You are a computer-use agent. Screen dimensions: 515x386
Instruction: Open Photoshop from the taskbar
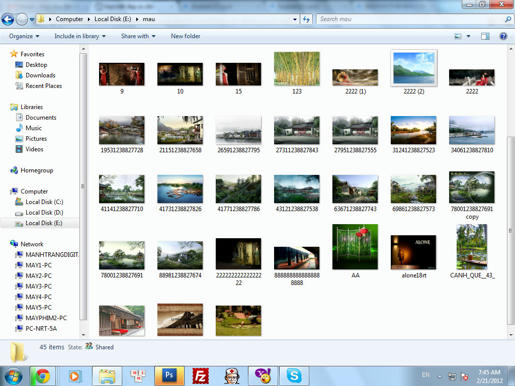[x=169, y=376]
